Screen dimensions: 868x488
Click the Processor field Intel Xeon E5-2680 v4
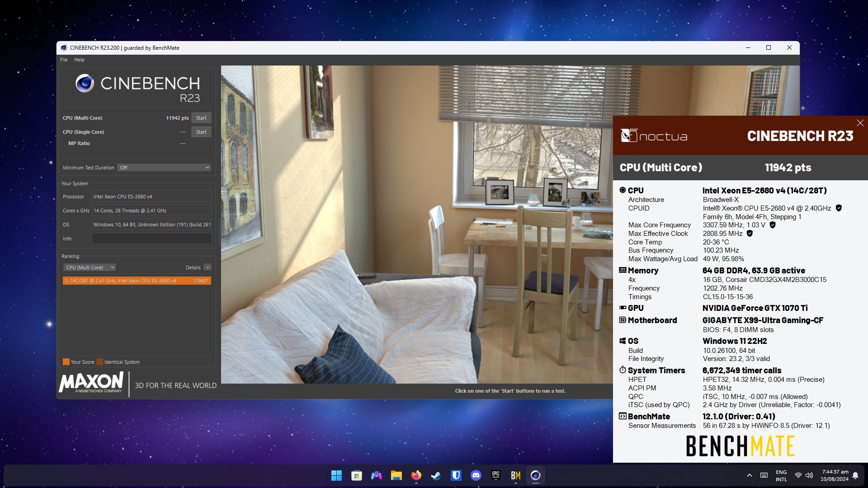(152, 197)
